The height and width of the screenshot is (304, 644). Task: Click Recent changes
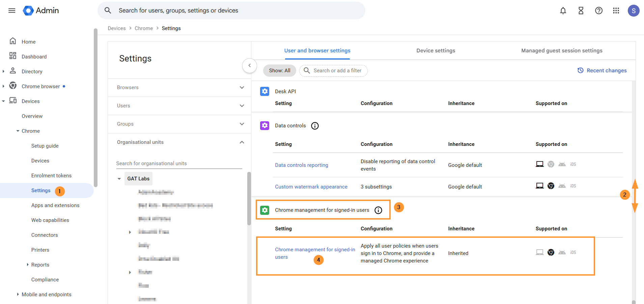[606, 70]
